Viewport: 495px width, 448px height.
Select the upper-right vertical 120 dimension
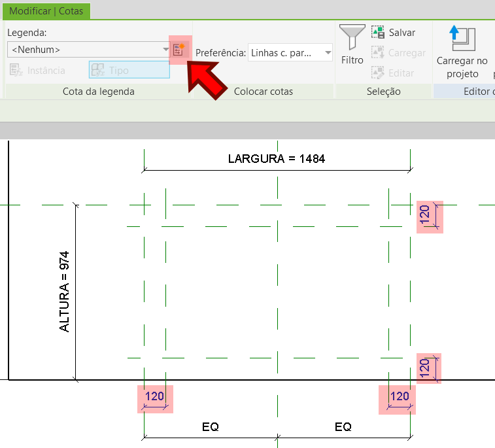426,216
